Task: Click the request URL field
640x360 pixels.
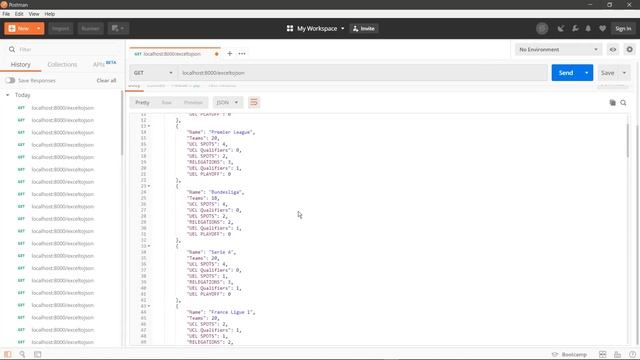Action: pyautogui.click(x=362, y=73)
